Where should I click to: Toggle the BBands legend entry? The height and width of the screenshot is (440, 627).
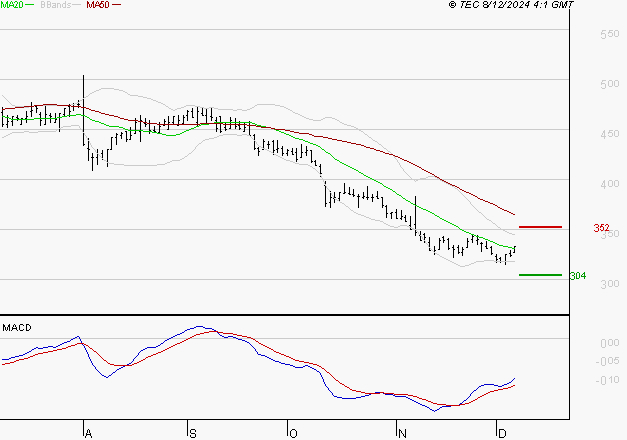click(x=56, y=5)
